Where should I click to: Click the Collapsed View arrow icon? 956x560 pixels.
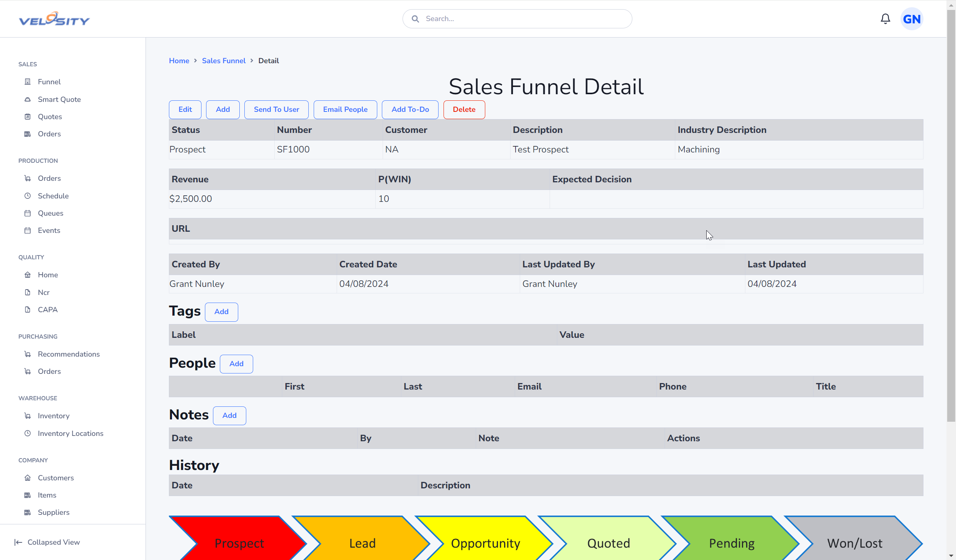18,542
